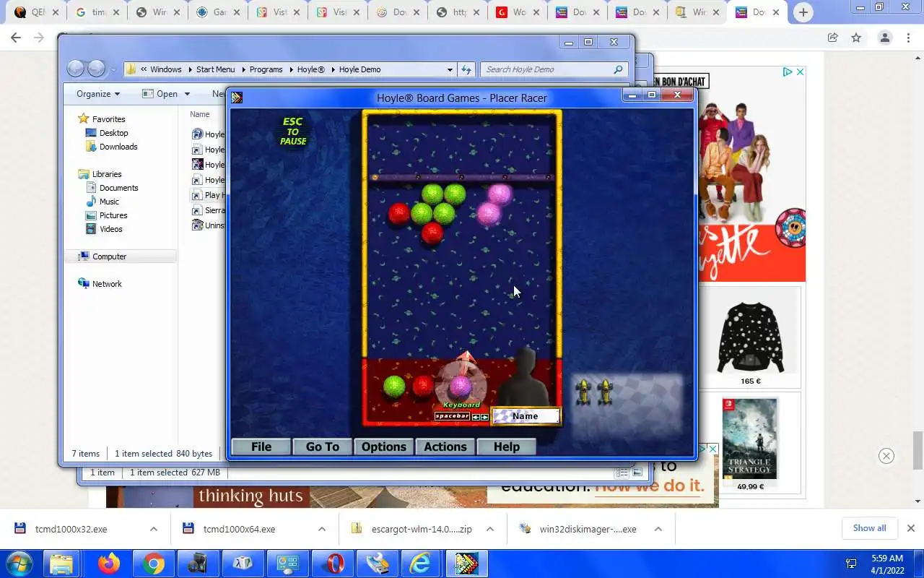Click the network tray icon
The width and height of the screenshot is (924, 578).
(x=851, y=564)
